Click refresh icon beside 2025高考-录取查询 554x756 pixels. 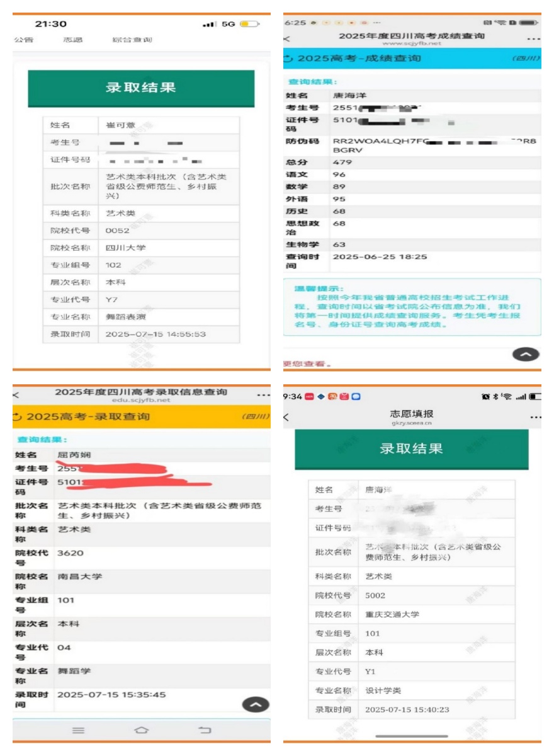tap(18, 417)
